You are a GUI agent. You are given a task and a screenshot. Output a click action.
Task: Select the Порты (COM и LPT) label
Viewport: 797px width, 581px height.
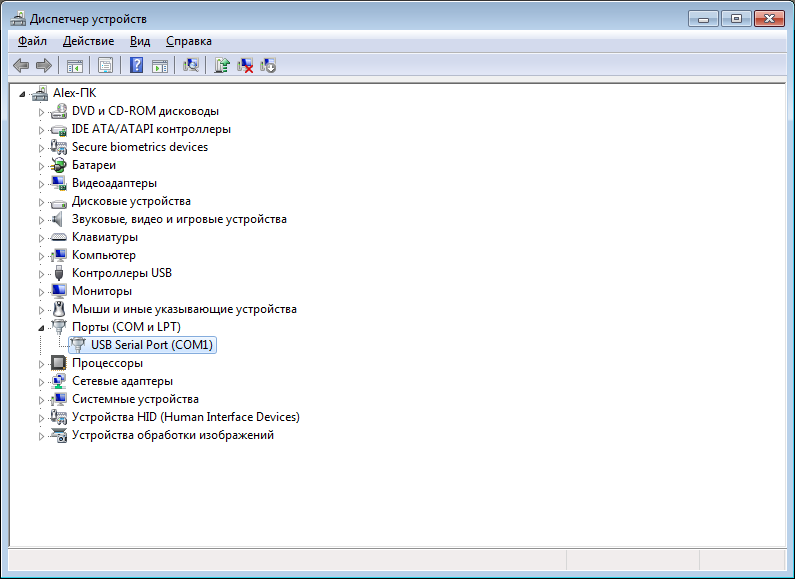[126, 327]
